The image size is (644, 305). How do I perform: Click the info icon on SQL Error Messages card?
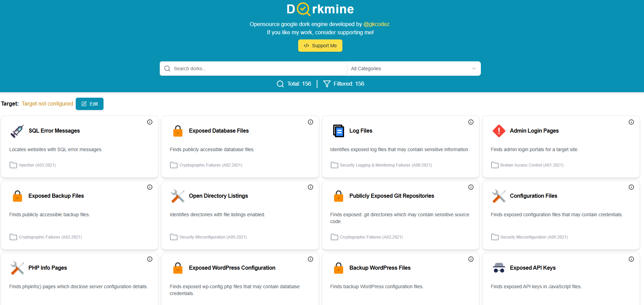(150, 122)
